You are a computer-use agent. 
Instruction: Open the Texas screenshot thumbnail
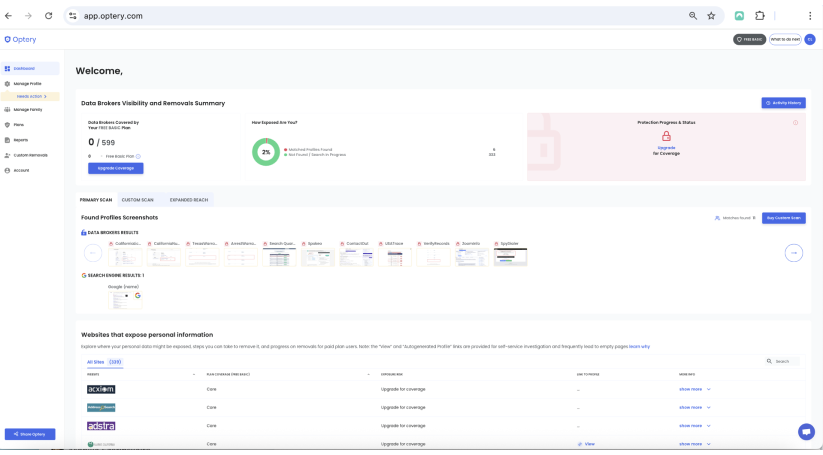(202, 257)
